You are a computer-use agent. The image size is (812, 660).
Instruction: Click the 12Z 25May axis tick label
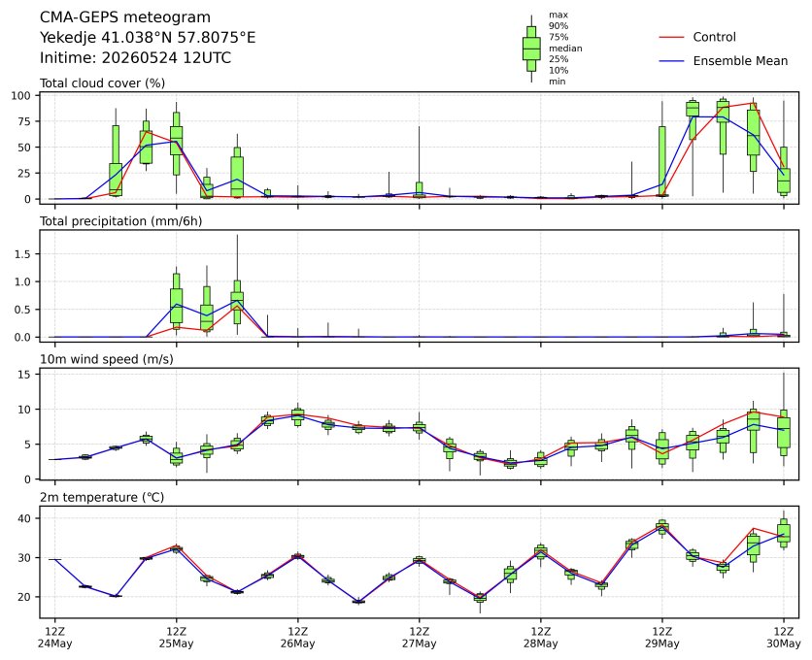(176, 638)
